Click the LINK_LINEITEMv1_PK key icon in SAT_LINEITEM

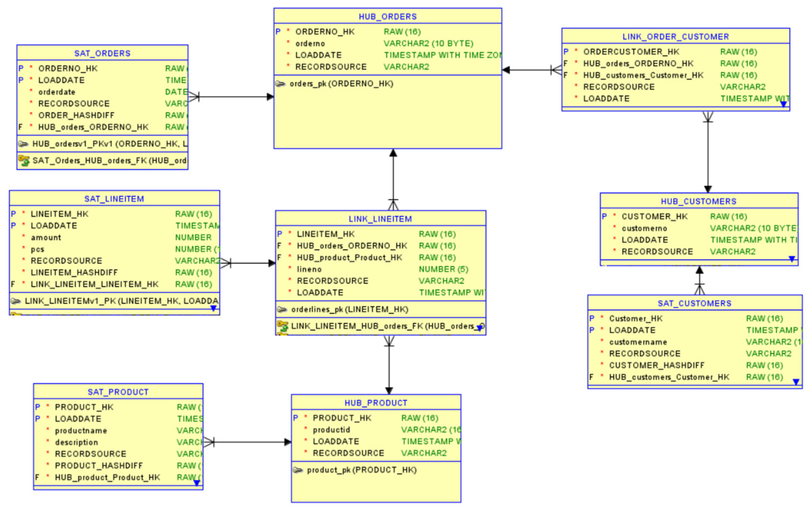click(16, 301)
